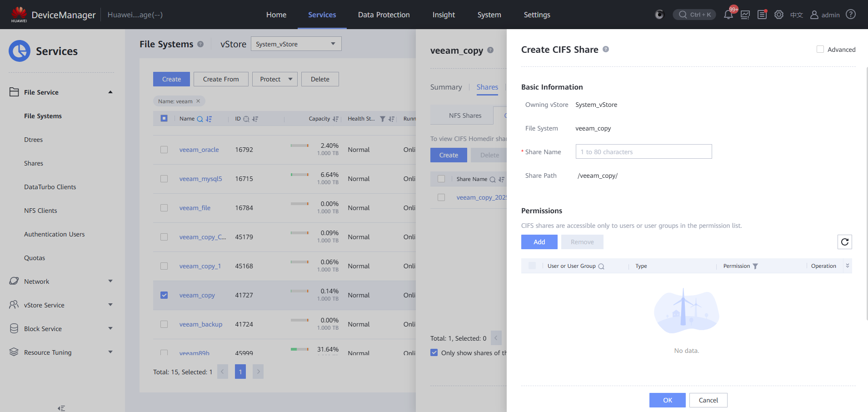Switch to the Summary tab
Viewport: 868px width, 412px height.
click(446, 87)
